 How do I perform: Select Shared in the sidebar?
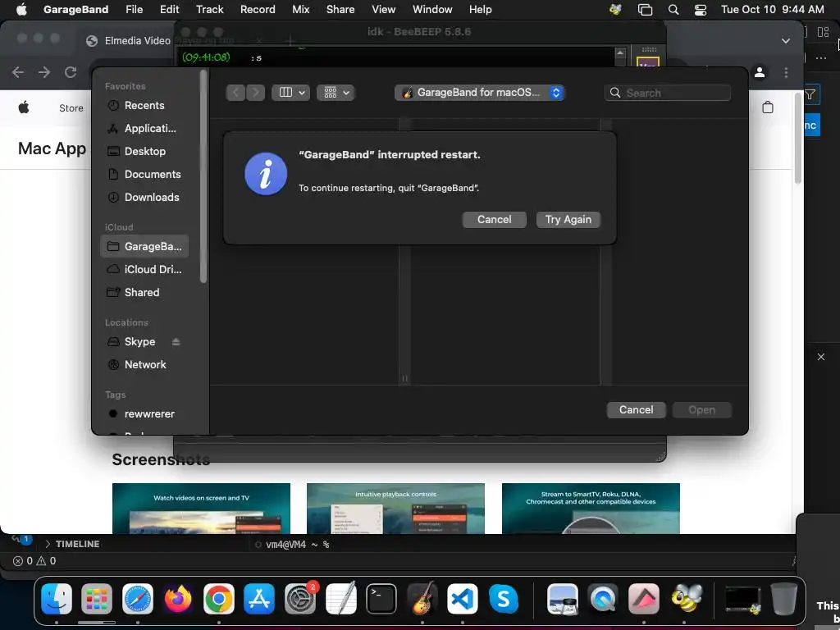click(144, 293)
